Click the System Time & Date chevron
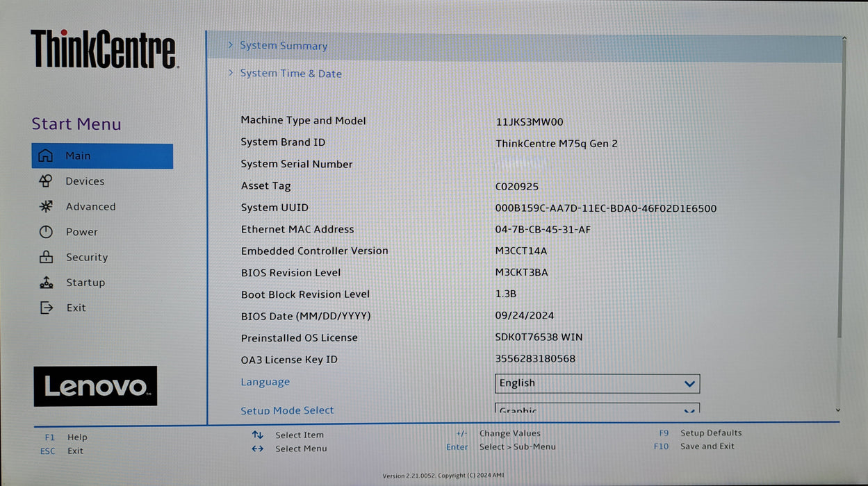The width and height of the screenshot is (868, 486). click(x=231, y=73)
